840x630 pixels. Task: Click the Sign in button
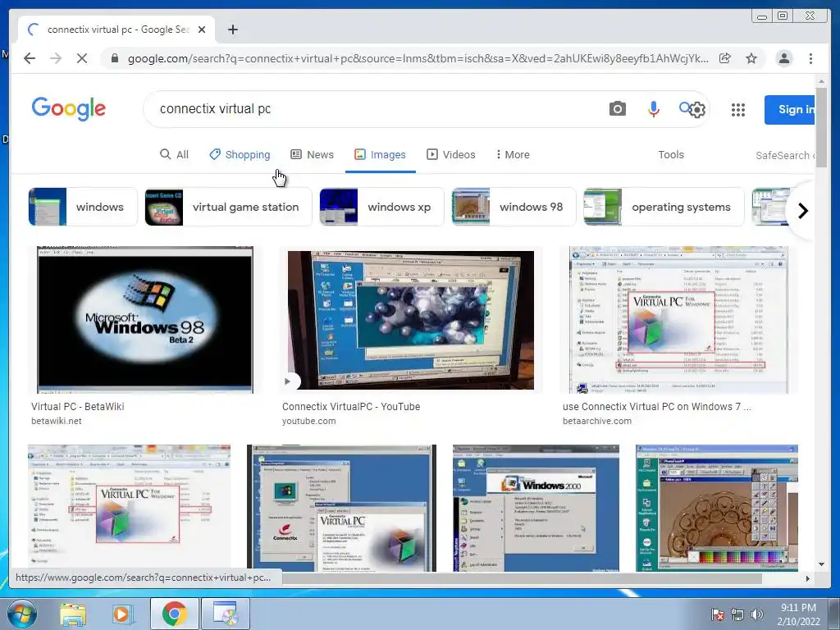pyautogui.click(x=790, y=109)
